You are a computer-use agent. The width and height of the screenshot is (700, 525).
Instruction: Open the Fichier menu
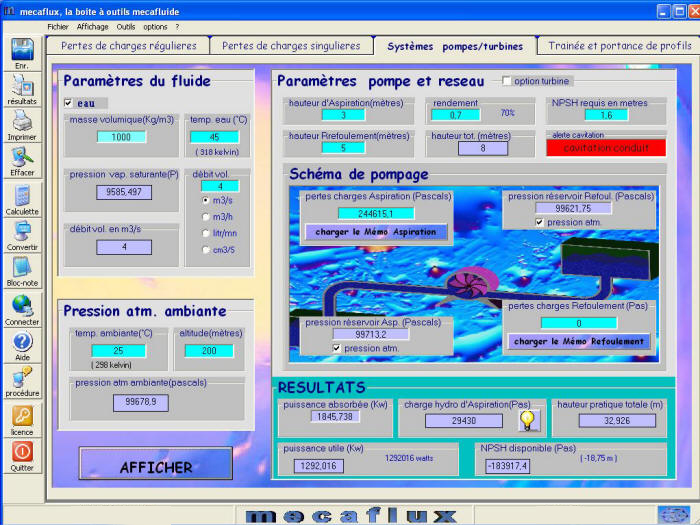58,27
